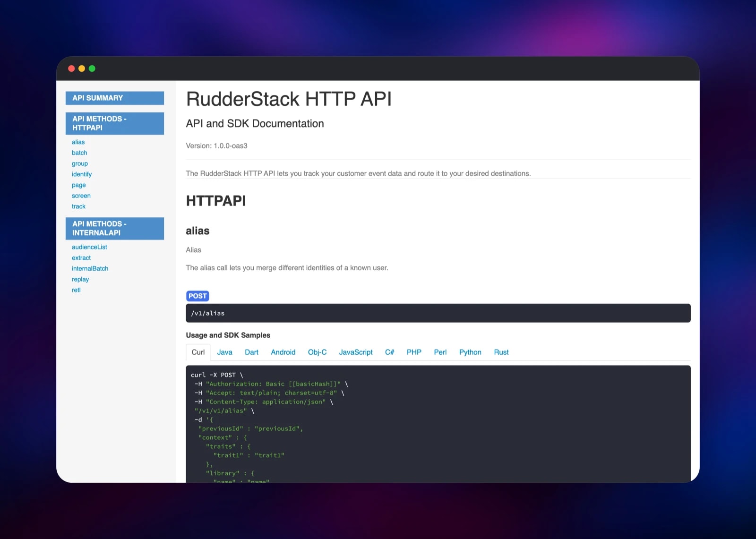Click the "/v1/v1/alias" URL code line

tap(224, 411)
